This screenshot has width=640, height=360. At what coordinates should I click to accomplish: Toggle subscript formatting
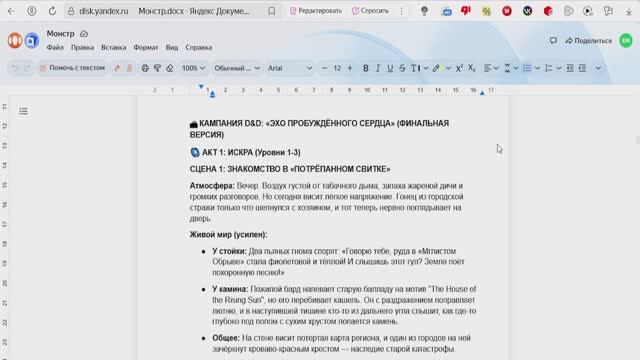pyautogui.click(x=471, y=68)
